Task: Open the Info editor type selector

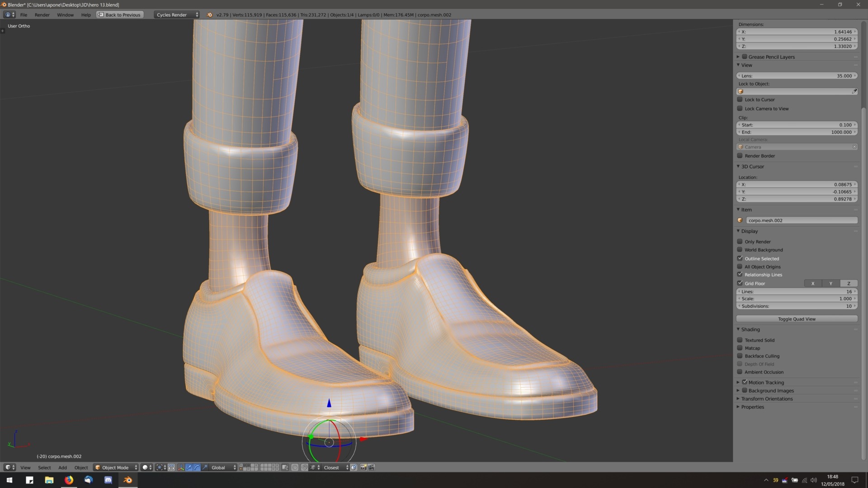Action: point(9,14)
